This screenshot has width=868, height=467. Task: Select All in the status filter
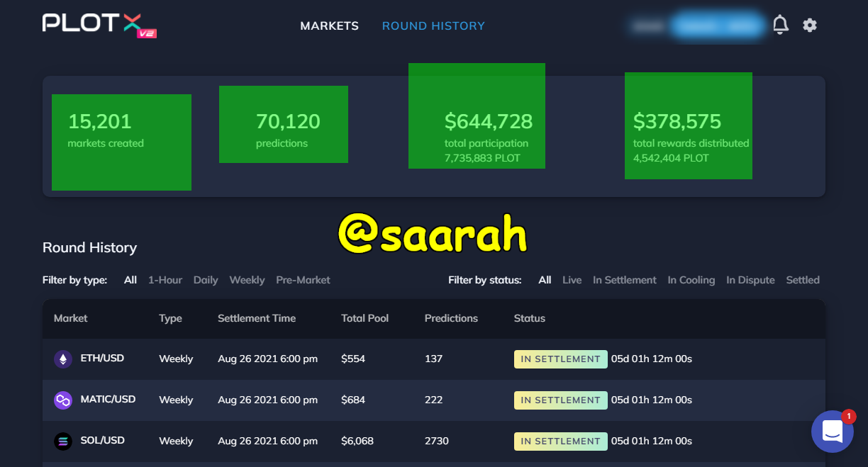(545, 280)
